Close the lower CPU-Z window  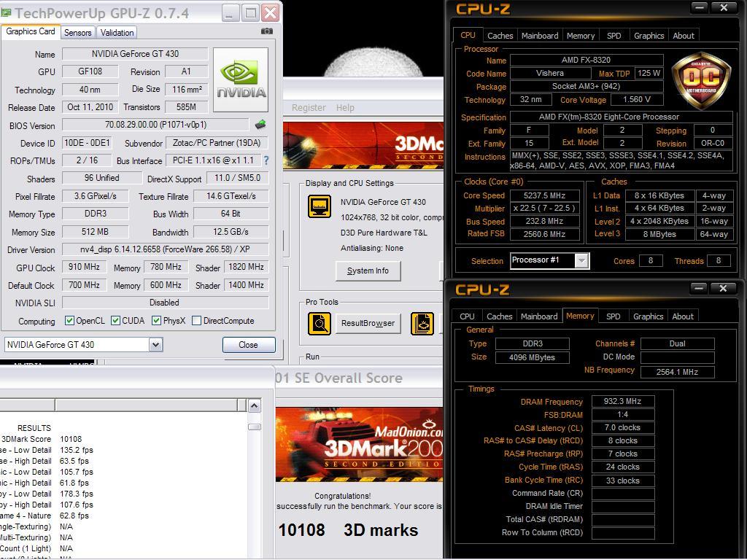(723, 288)
